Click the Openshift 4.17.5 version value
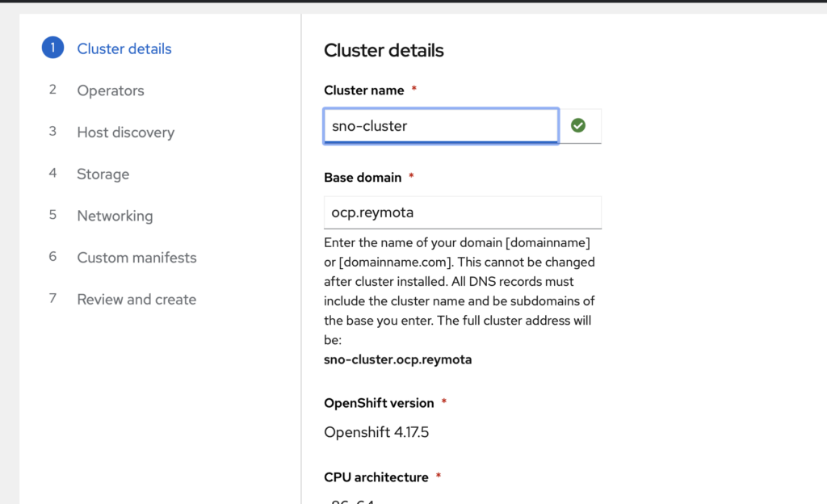 (x=376, y=432)
